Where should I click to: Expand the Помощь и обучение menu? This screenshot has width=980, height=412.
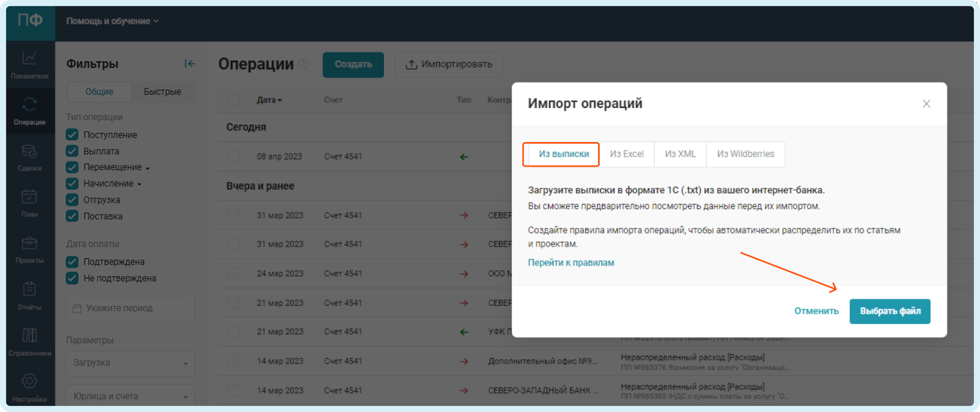click(x=112, y=21)
